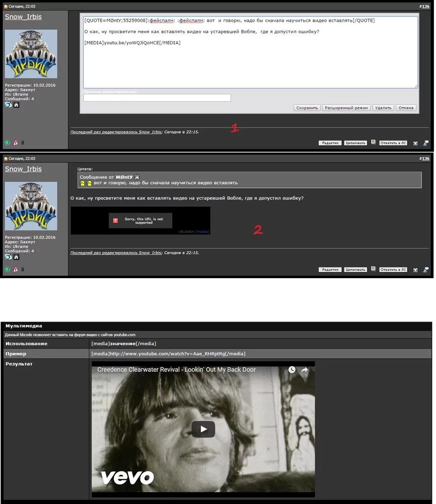This screenshot has width=436, height=504.
Task: Click the green online status icon in edited post
Action: pyautogui.click(x=8, y=143)
